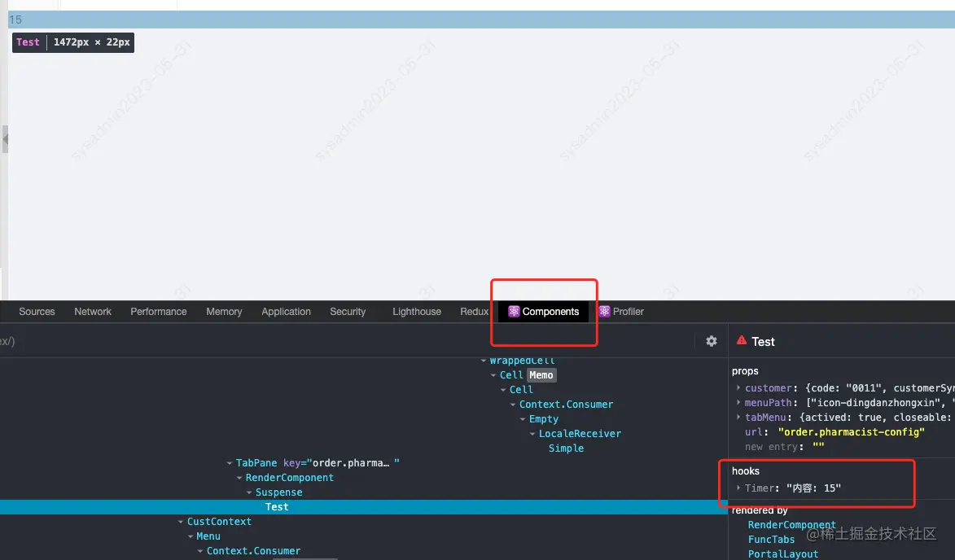Select the TabPane component in tree
The width and height of the screenshot is (955, 560).
click(256, 463)
